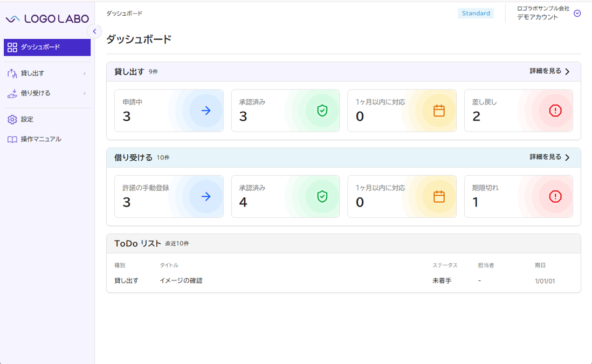Click the 1/01/01 due date cell
Viewport: 592px width, 364px height.
click(x=545, y=281)
